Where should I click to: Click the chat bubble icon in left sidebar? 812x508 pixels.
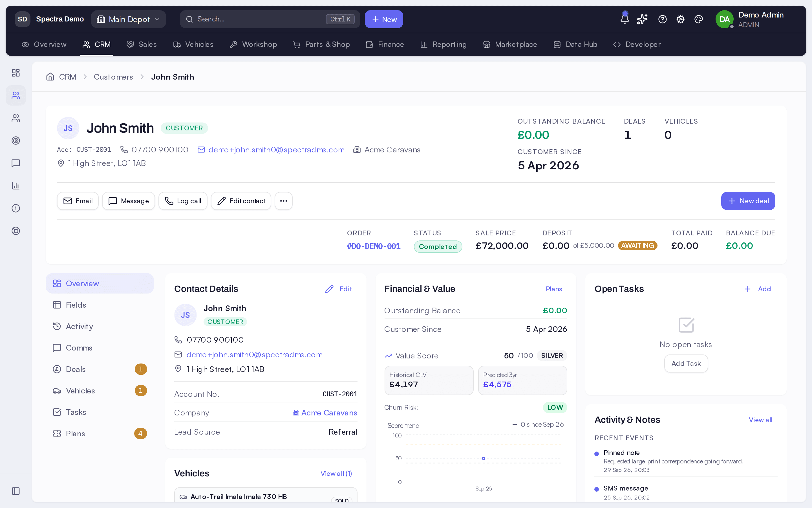16,163
